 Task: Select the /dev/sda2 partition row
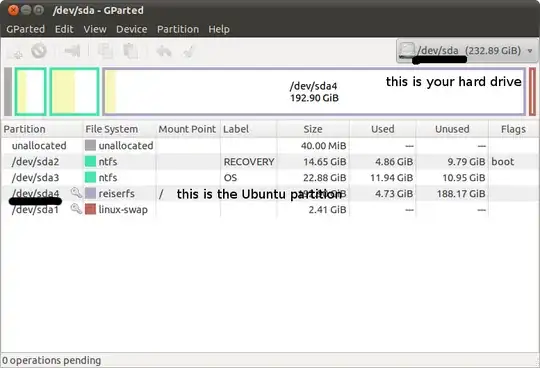coord(270,161)
